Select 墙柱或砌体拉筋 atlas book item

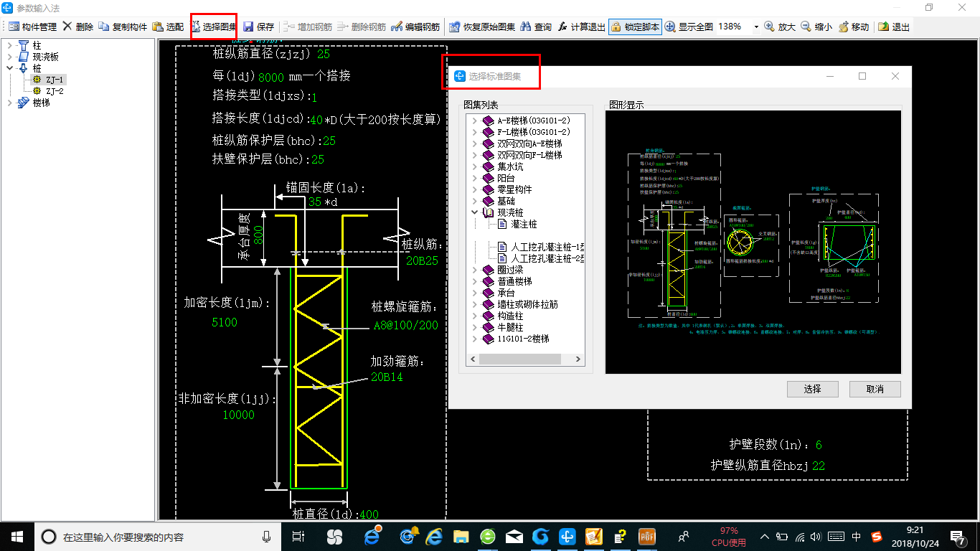tap(528, 304)
